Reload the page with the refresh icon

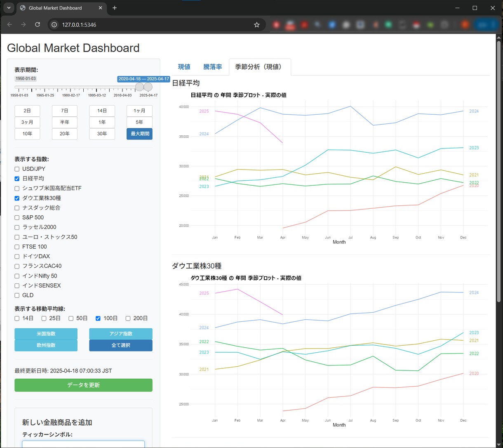(x=38, y=25)
